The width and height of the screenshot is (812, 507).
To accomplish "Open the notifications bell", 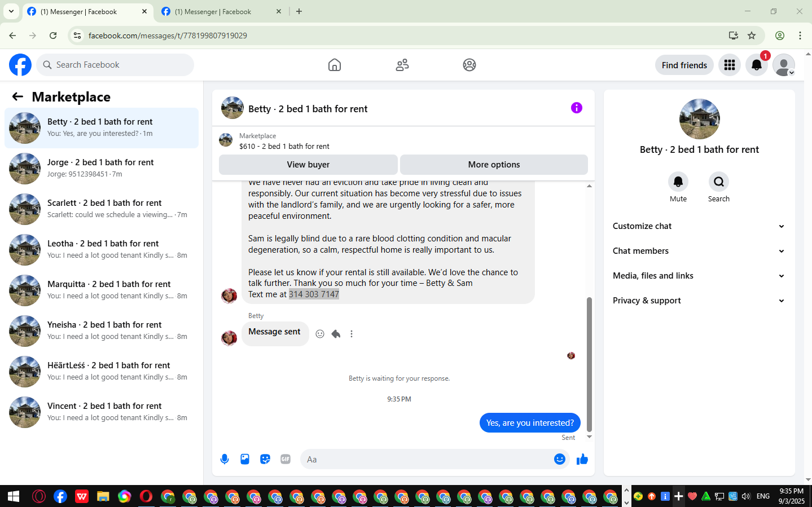I will (x=757, y=65).
